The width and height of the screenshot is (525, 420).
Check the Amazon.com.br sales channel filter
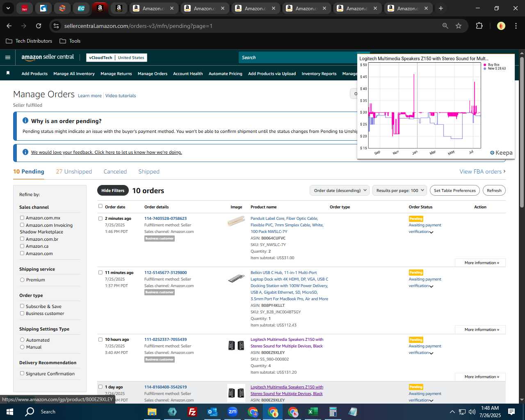pos(22,239)
